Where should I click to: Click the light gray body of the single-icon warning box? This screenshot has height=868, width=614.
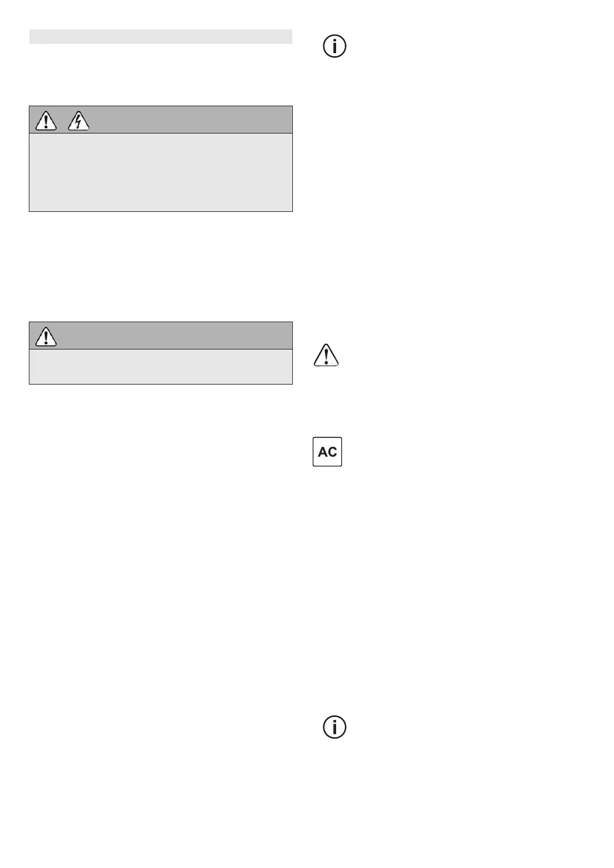click(160, 366)
